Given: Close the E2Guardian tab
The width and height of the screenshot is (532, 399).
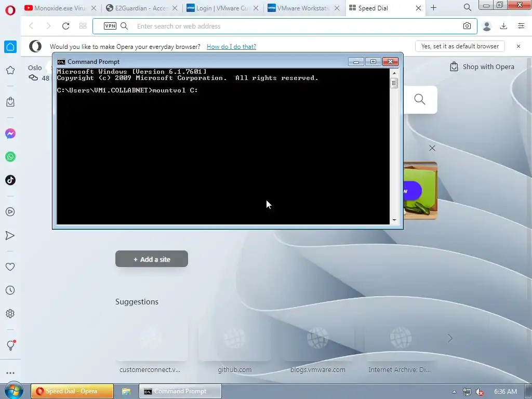Looking at the screenshot, I should (x=175, y=8).
